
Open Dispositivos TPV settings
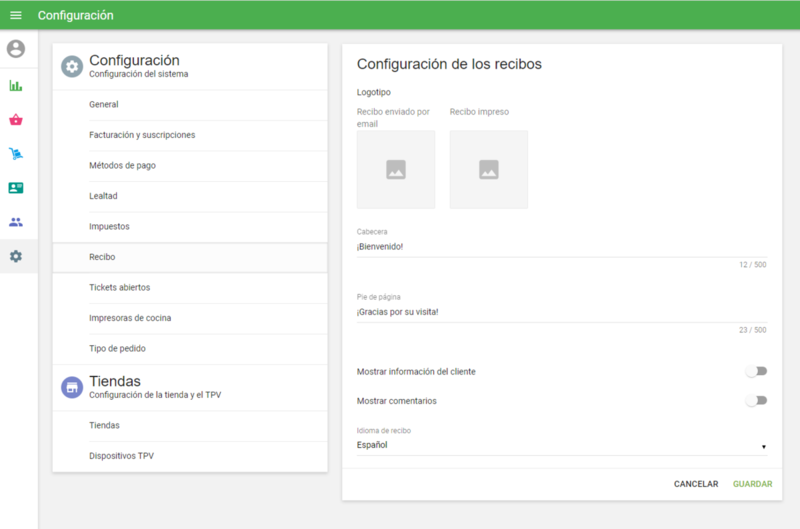(121, 456)
